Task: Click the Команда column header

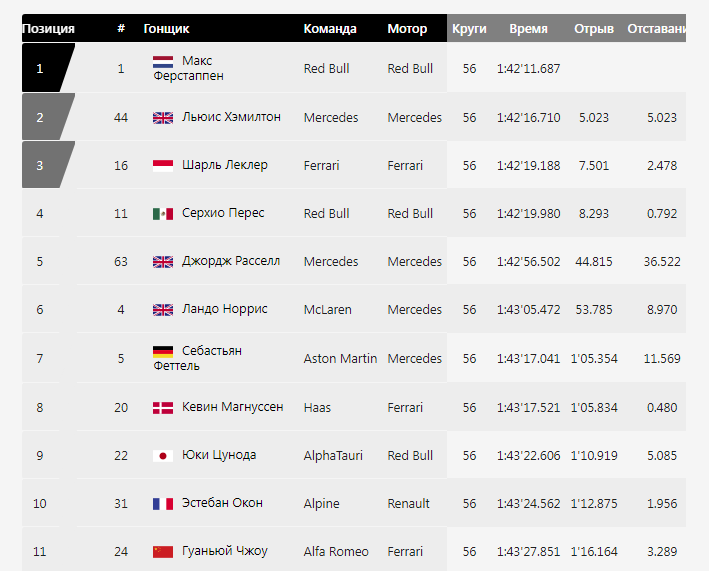Action: pos(330,29)
